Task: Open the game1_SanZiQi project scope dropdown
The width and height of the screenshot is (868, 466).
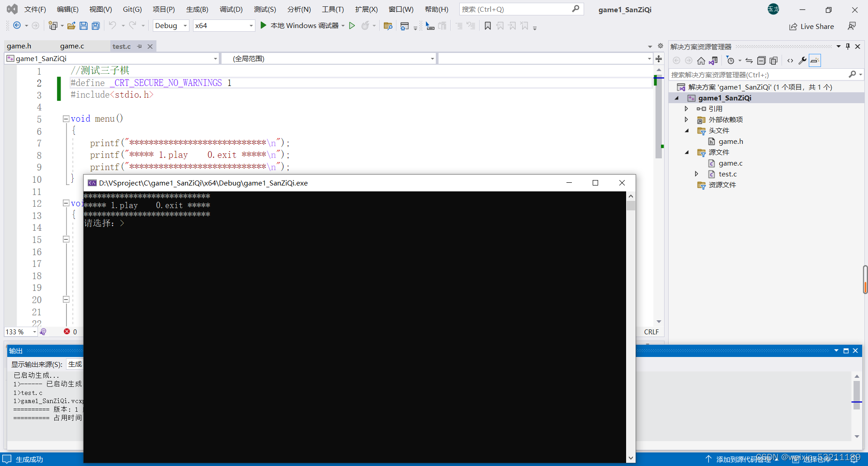Action: click(112, 58)
